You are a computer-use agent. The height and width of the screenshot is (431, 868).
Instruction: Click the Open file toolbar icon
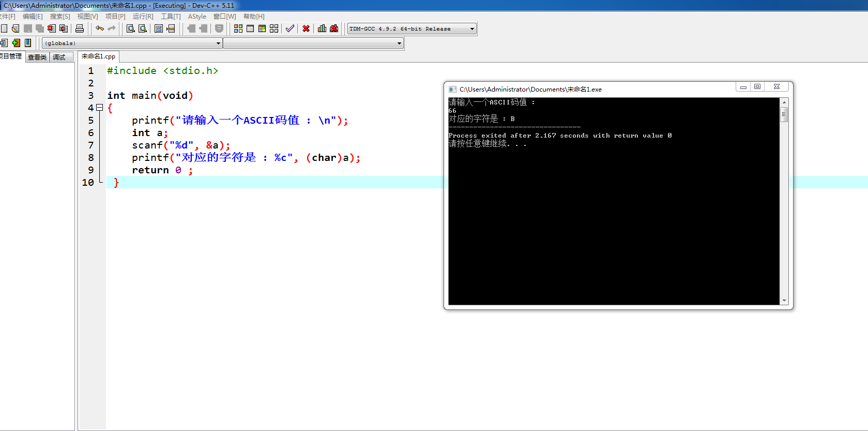point(16,28)
